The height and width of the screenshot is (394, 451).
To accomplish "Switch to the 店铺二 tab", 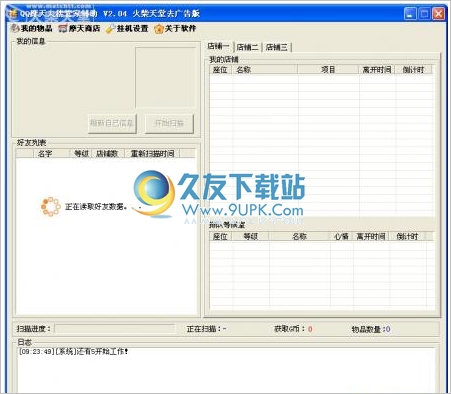I will [x=247, y=47].
